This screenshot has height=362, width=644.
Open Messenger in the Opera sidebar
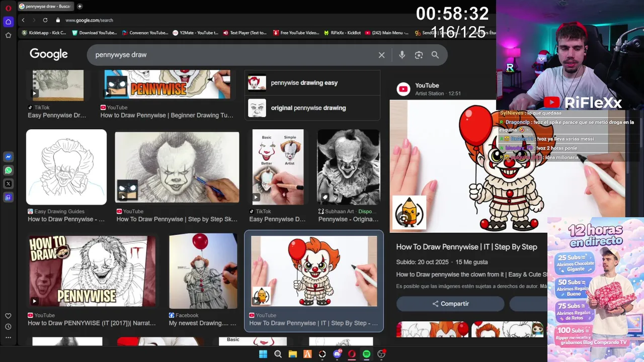8,157
